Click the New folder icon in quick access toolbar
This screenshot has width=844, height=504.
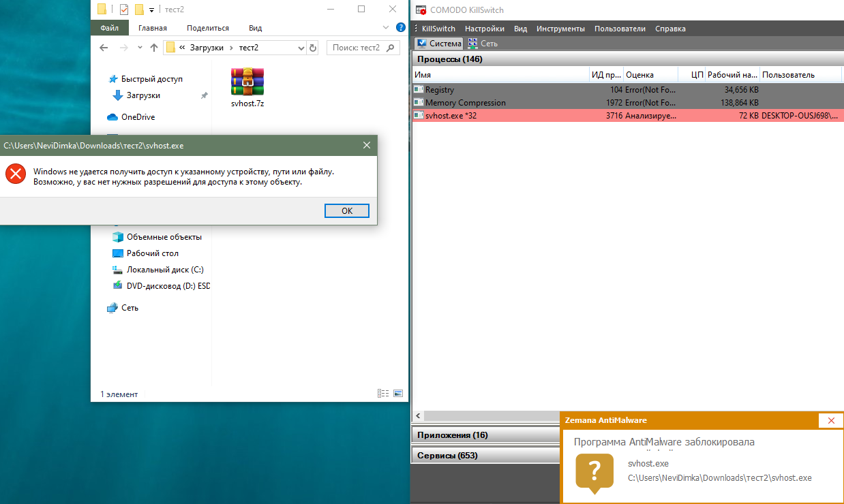pos(139,10)
